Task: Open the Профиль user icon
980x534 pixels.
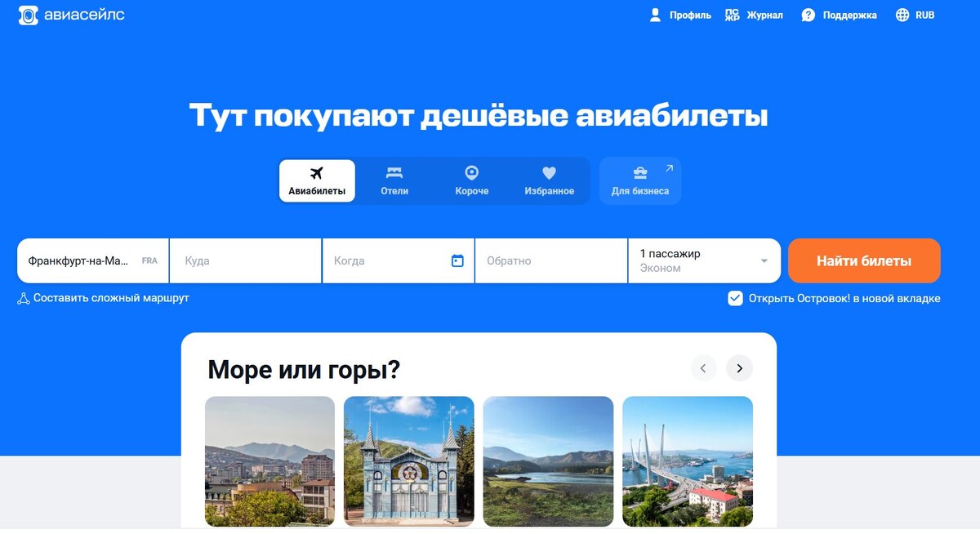Action: click(655, 15)
